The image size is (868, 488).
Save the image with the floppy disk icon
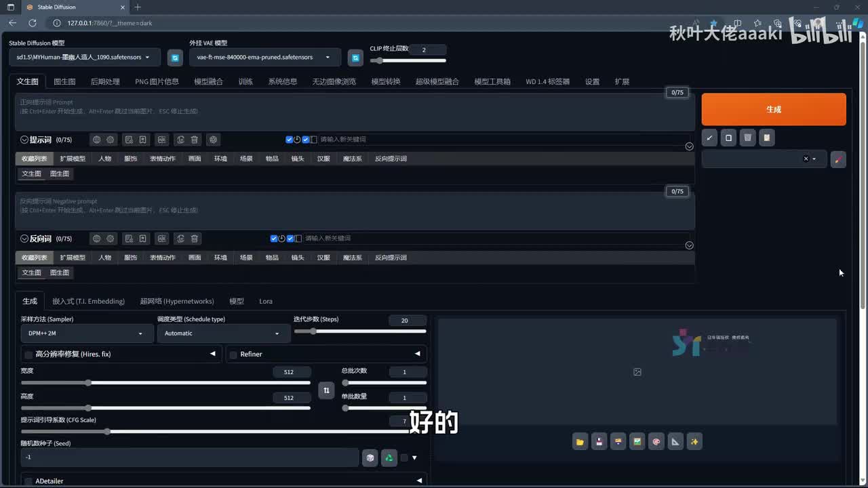click(x=599, y=442)
